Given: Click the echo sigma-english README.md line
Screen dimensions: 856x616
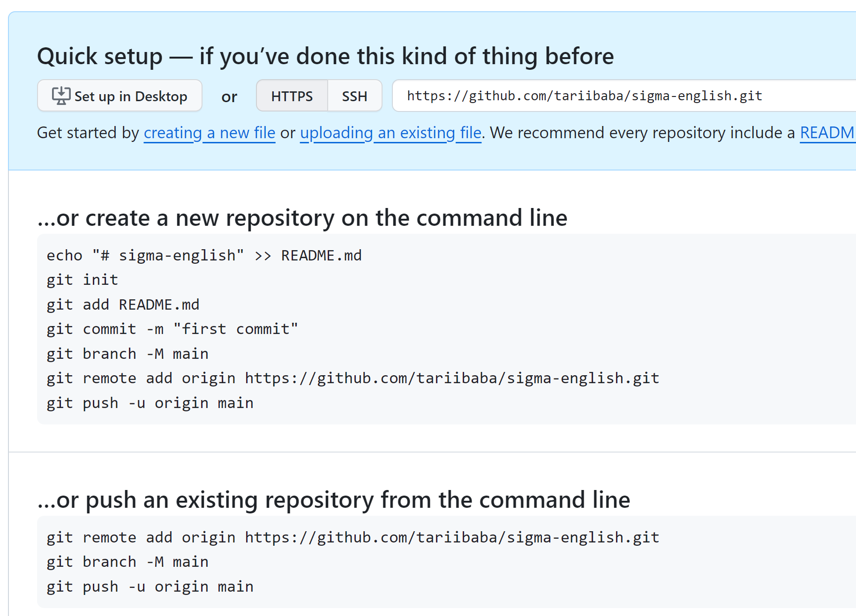Looking at the screenshot, I should (x=204, y=256).
